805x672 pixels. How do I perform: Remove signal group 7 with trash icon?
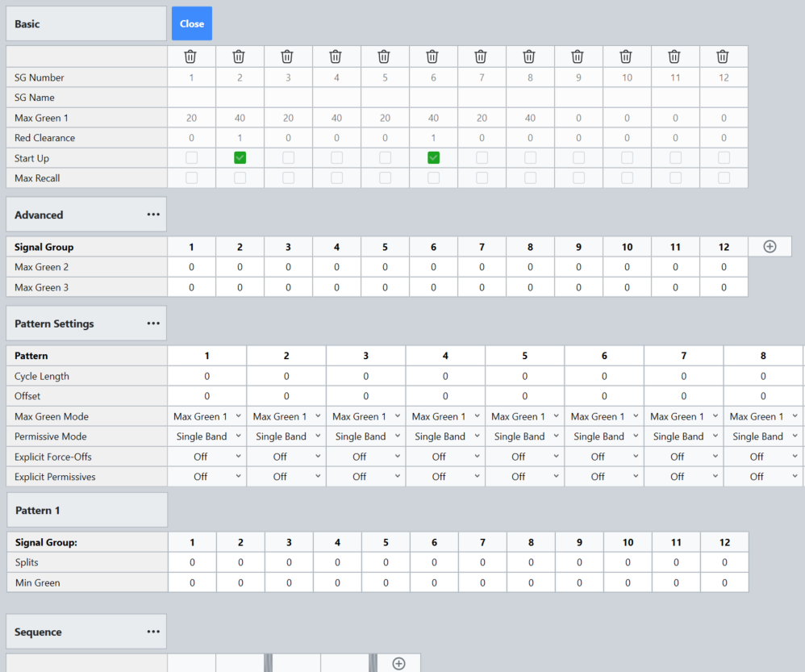coord(481,56)
